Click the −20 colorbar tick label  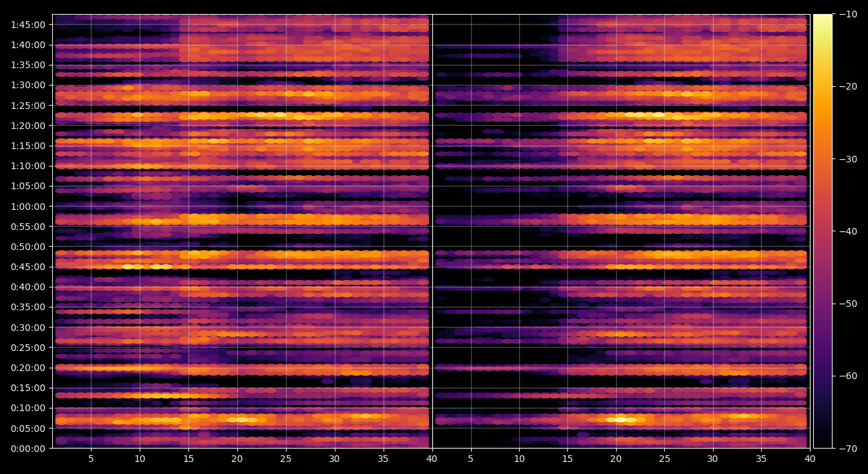[847, 86]
